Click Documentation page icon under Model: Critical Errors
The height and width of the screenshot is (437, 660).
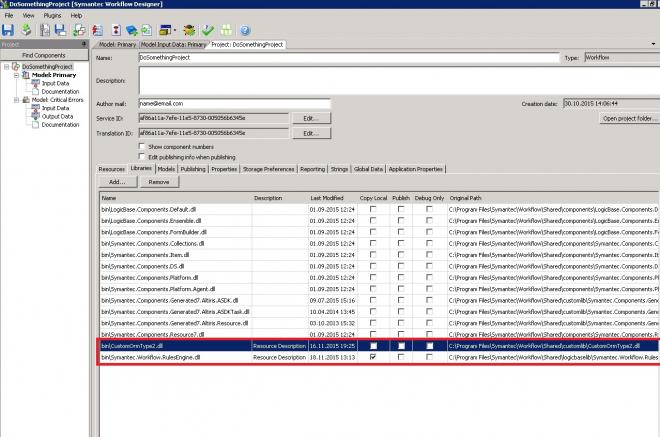[x=36, y=125]
